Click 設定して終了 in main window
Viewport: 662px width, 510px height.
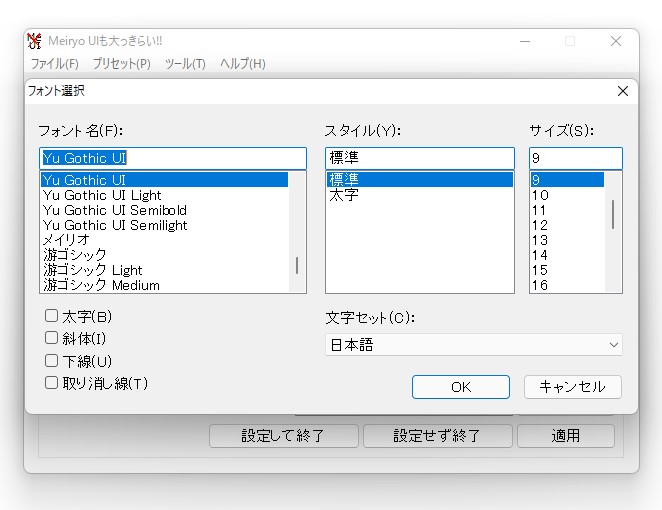point(284,436)
